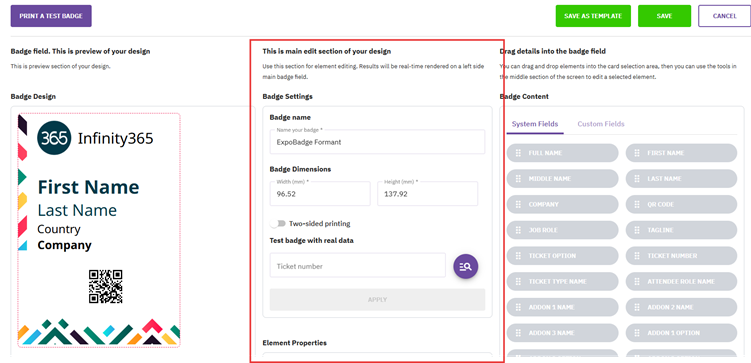751x363 pixels.
Task: Click the Save As Template button
Action: 593,16
